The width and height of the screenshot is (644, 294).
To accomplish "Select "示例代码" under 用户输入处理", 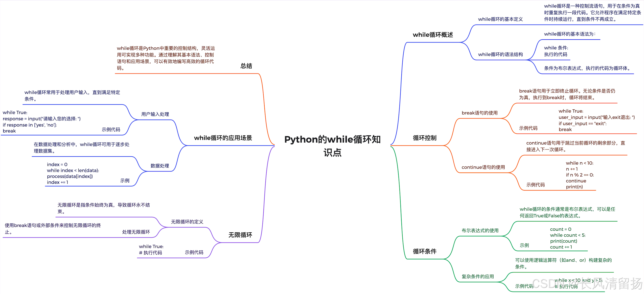I will [111, 130].
